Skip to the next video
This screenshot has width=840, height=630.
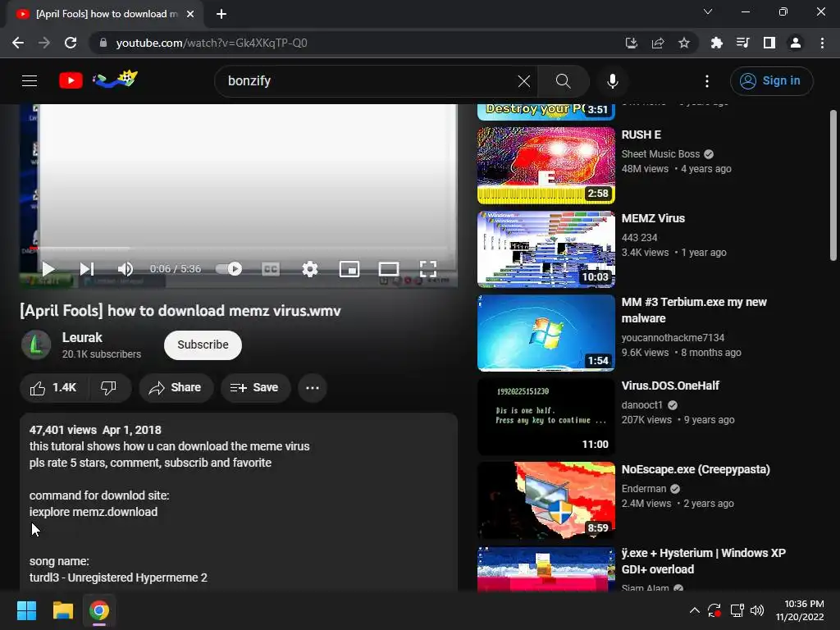tap(87, 269)
